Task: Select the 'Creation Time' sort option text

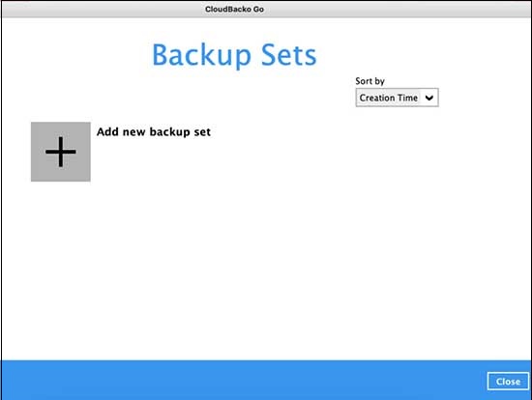Action: [x=389, y=98]
